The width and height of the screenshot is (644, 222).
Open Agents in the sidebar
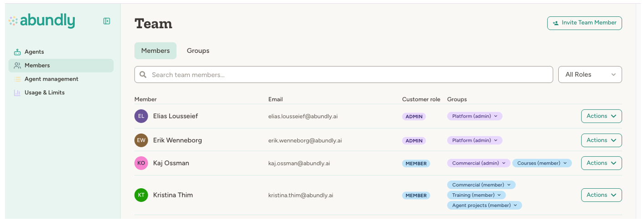point(61,52)
